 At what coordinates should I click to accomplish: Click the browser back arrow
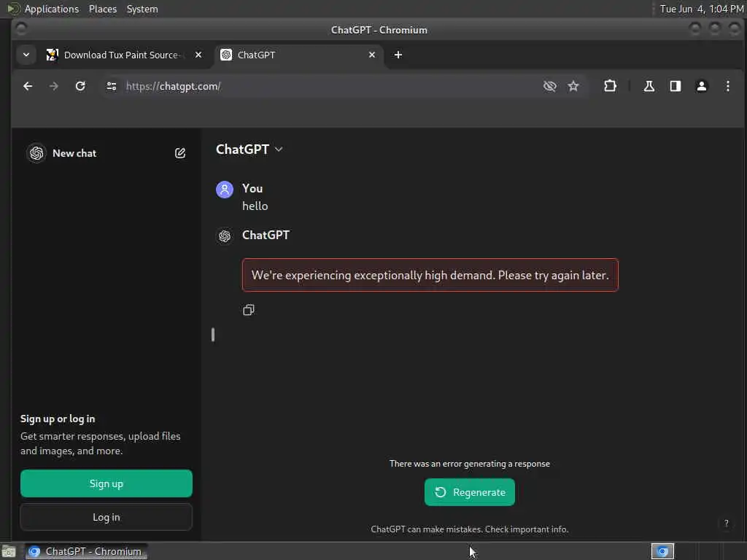tap(28, 86)
